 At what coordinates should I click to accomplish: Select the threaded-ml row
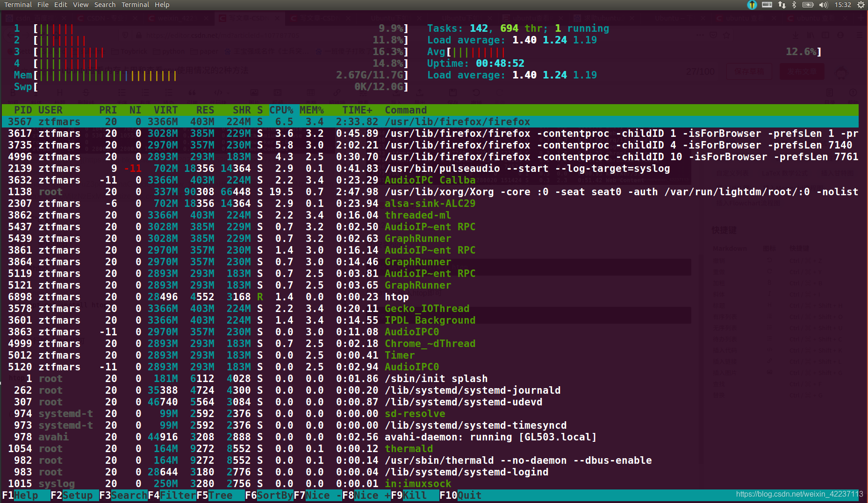[x=430, y=215]
